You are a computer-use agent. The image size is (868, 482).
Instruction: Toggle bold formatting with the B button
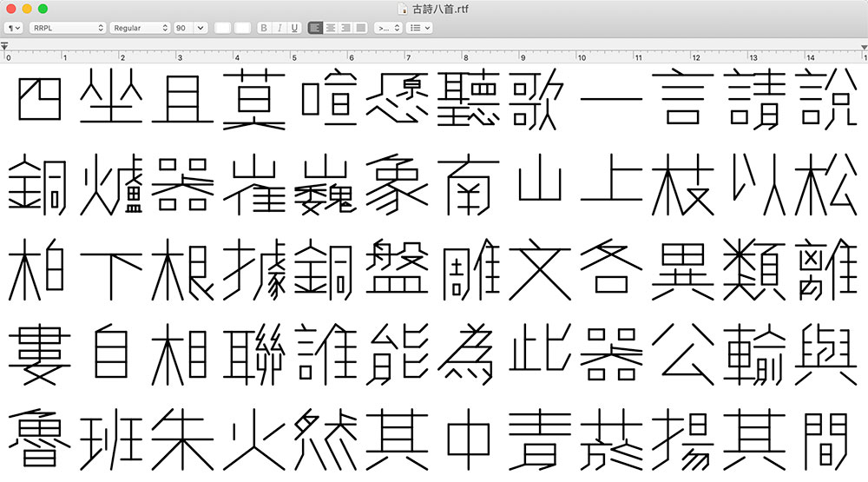tap(264, 28)
